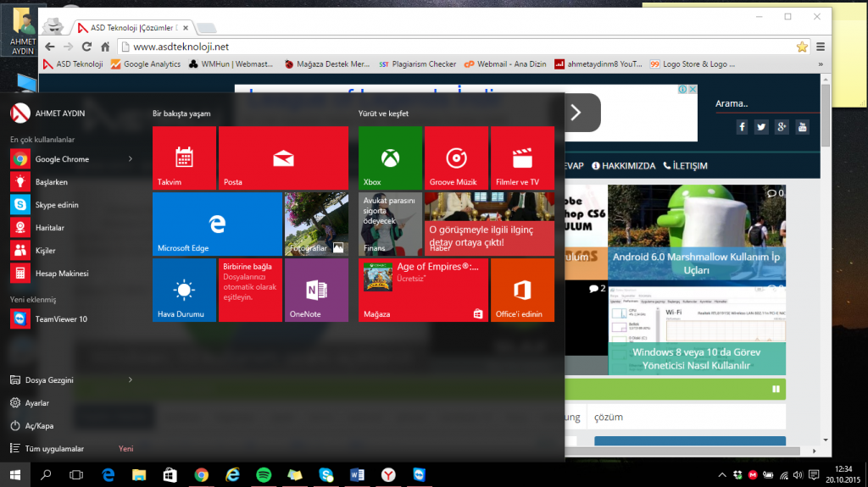
Task: Open the Filmler ve TV tile
Action: pos(522,158)
